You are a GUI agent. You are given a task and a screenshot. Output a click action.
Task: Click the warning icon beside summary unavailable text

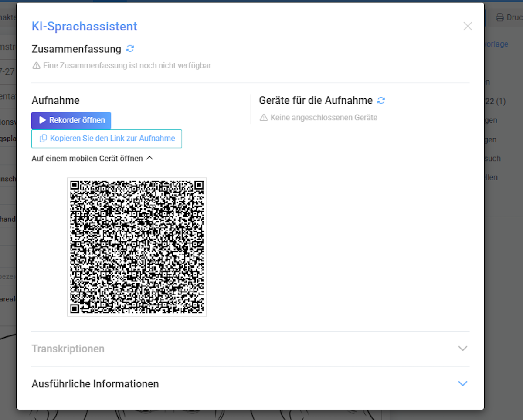pos(36,66)
